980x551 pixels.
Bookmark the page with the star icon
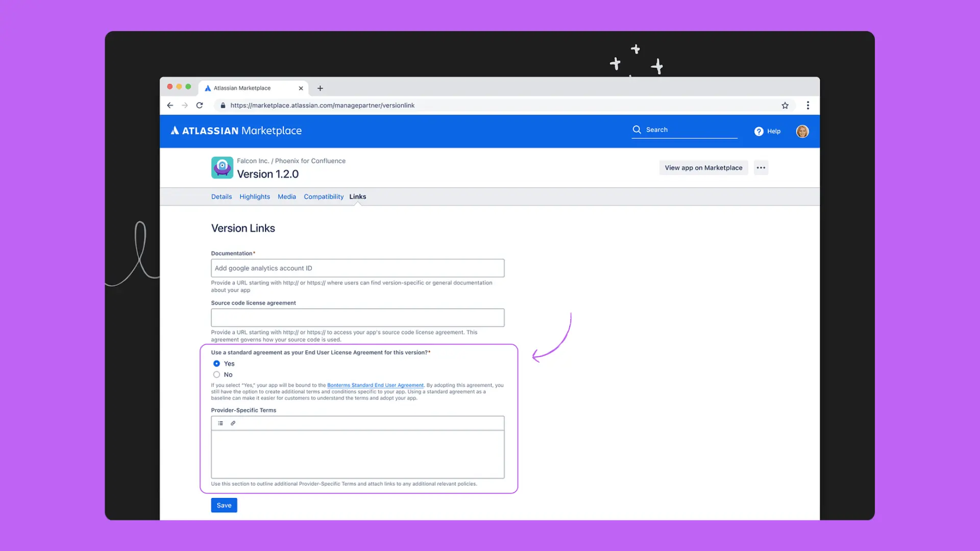785,106
